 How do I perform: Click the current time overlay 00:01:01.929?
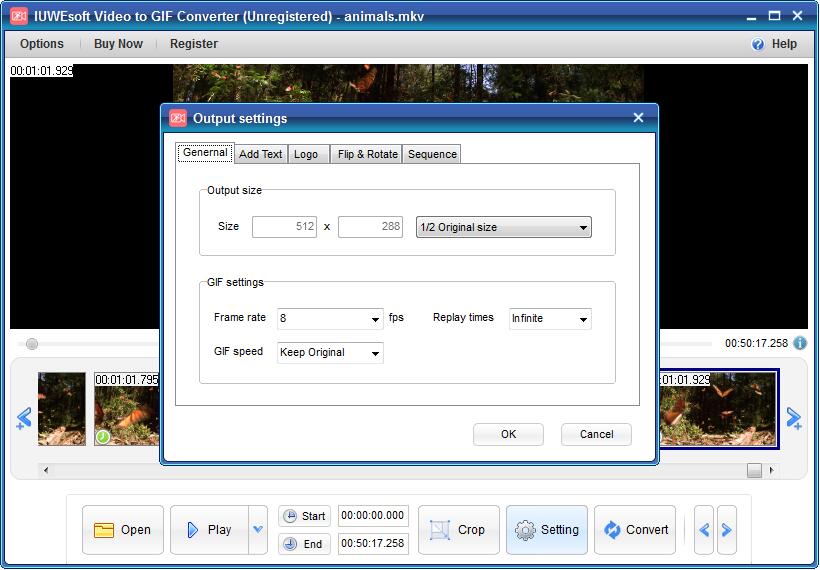click(42, 71)
